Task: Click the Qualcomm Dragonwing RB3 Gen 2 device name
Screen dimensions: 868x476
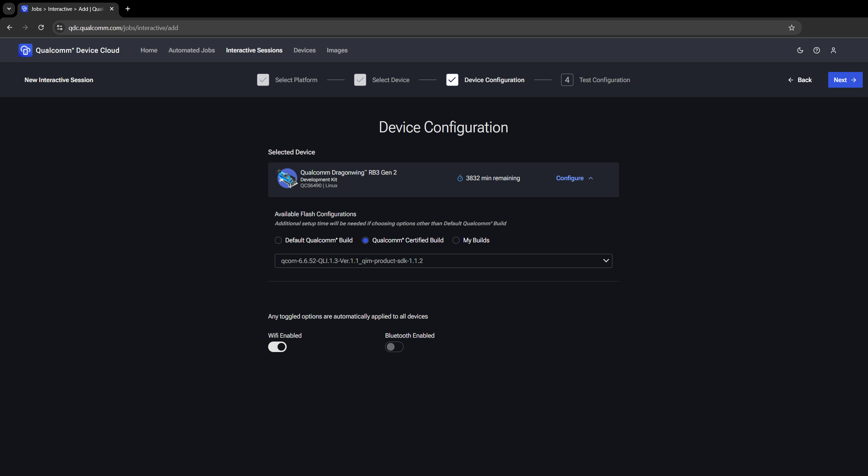Action: click(348, 173)
